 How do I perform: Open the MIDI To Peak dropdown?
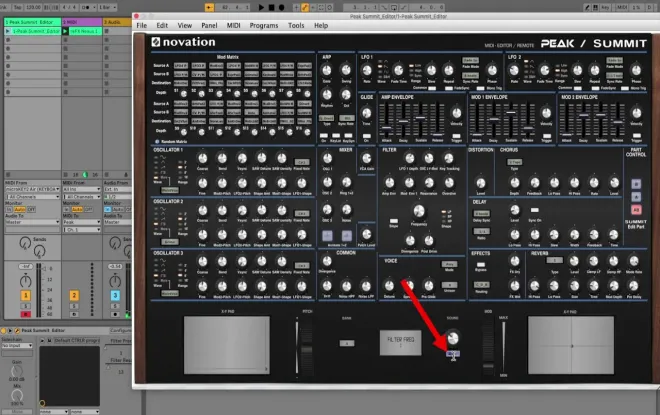82,222
